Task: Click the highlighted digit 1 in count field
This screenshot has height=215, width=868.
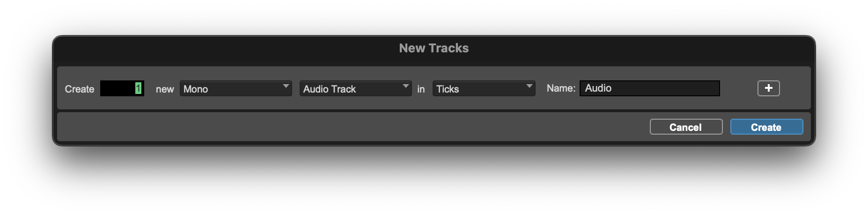Action: 138,88
